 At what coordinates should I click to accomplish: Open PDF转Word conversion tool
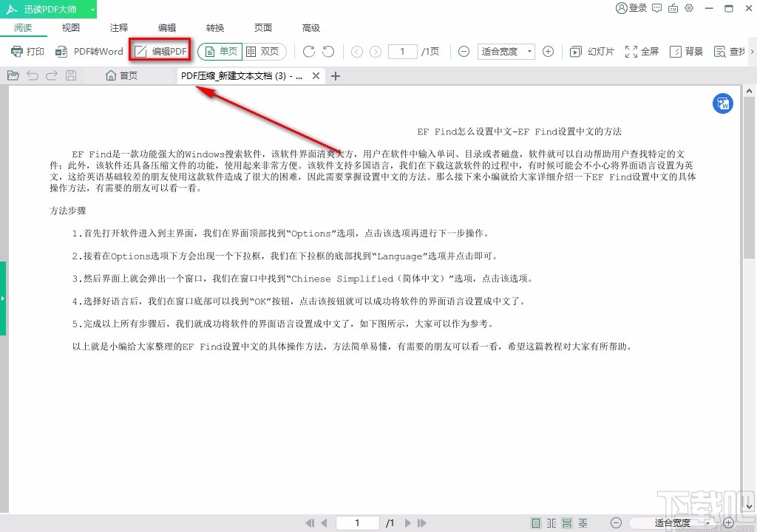tap(89, 52)
